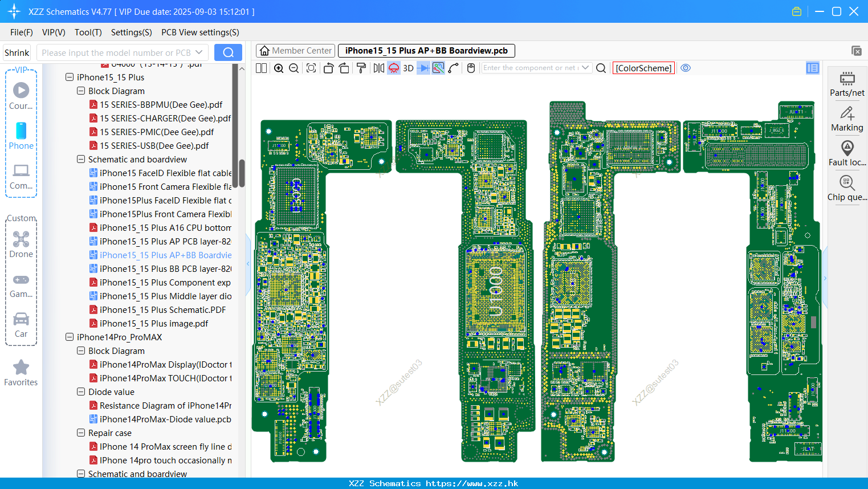Open the XZZ website link in status bar

(472, 483)
